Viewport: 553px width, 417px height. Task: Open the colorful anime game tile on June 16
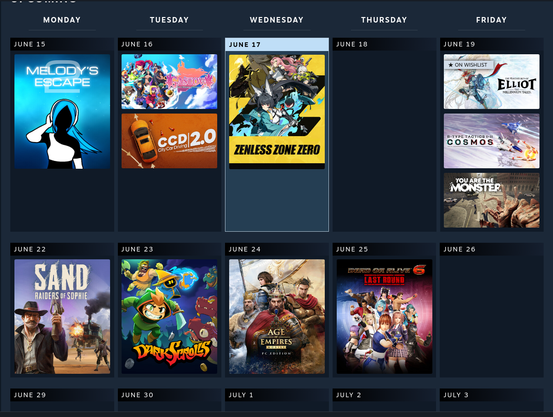coord(169,81)
